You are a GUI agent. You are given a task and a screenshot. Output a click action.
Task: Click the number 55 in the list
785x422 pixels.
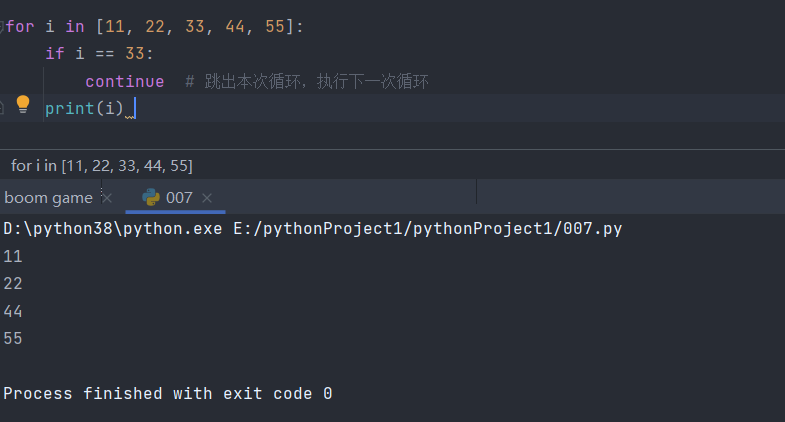pos(276,27)
